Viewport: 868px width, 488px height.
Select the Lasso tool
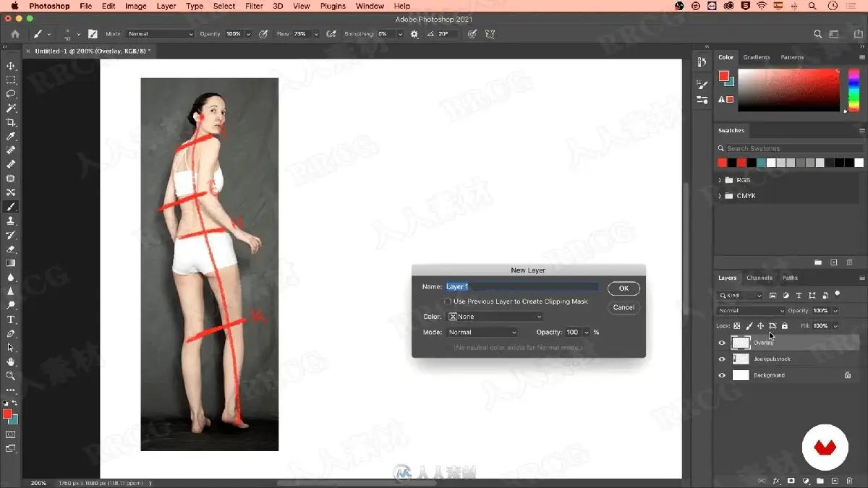pyautogui.click(x=11, y=94)
